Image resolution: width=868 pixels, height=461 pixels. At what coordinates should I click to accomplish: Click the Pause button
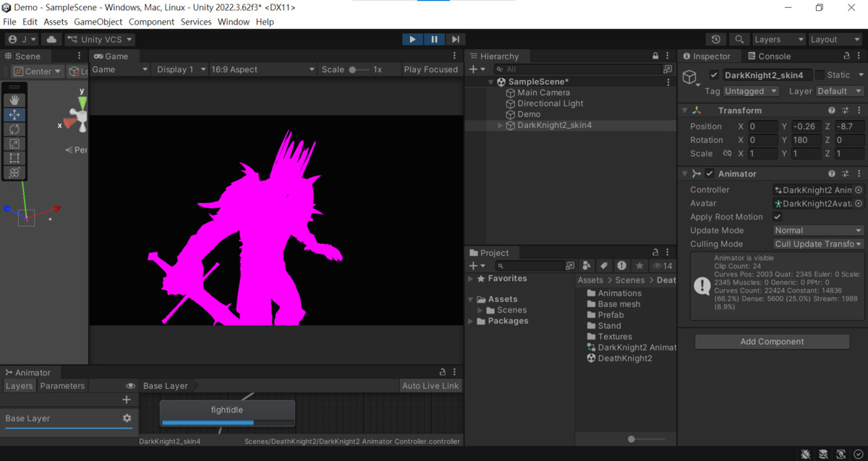click(x=434, y=40)
